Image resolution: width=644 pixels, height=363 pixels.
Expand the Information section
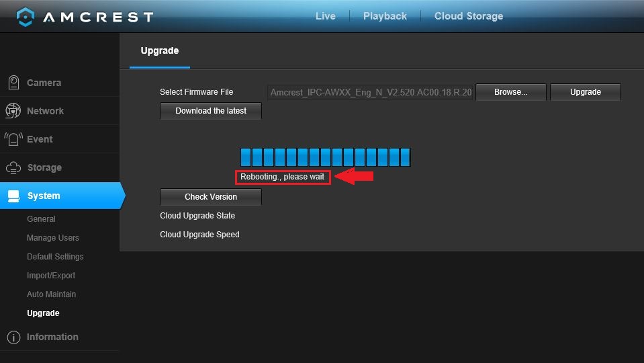pyautogui.click(x=52, y=337)
